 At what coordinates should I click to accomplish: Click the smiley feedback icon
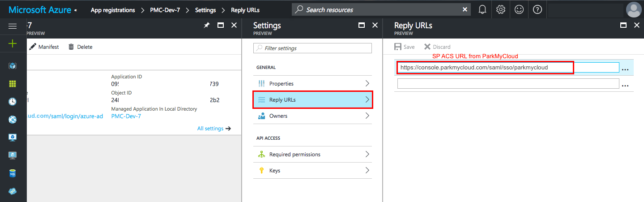(x=519, y=9)
